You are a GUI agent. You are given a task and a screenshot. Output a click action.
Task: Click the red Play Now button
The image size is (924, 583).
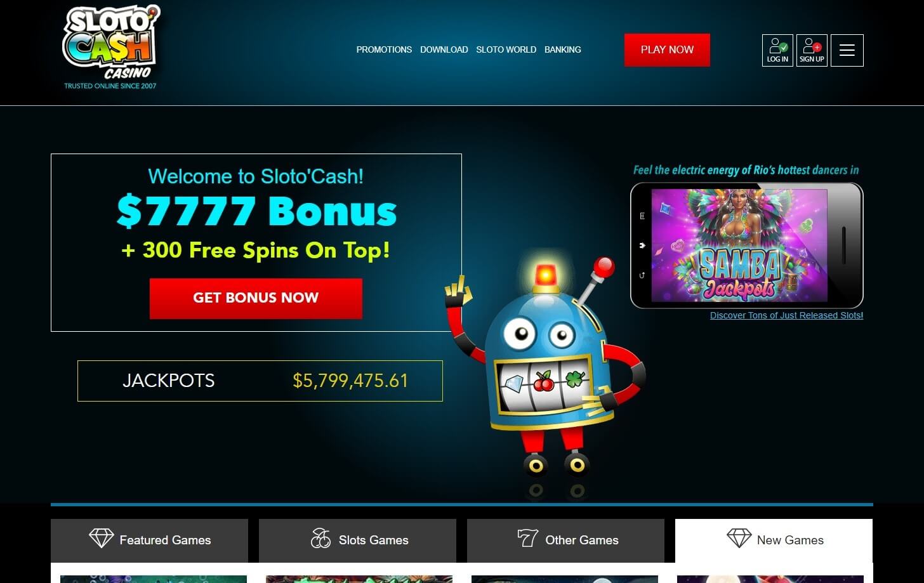tap(667, 49)
